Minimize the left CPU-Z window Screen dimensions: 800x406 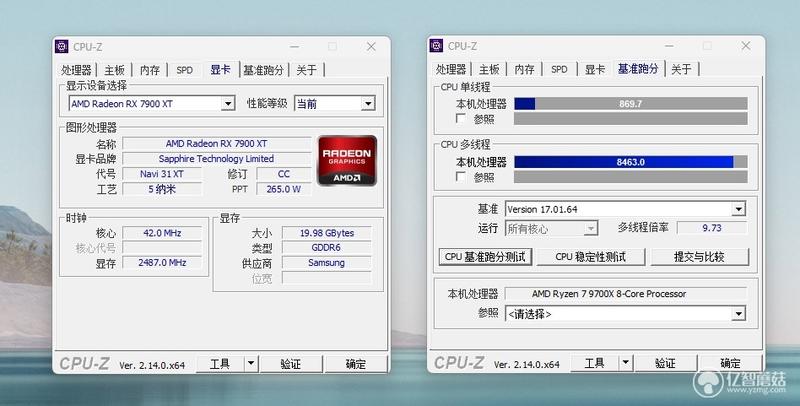click(294, 46)
